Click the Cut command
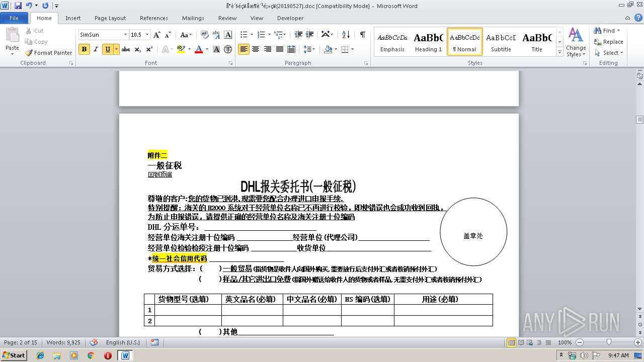Image resolution: width=644 pixels, height=362 pixels. (34, 31)
